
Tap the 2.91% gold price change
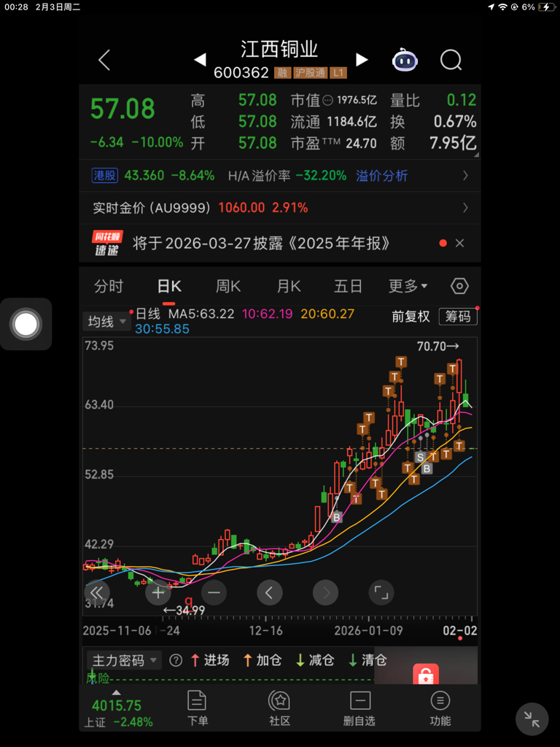289,208
